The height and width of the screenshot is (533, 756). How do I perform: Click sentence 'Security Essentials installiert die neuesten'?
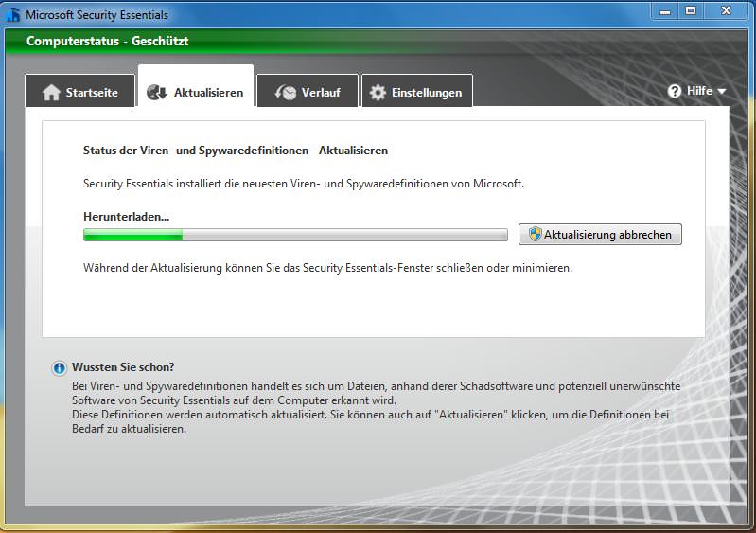point(304,184)
